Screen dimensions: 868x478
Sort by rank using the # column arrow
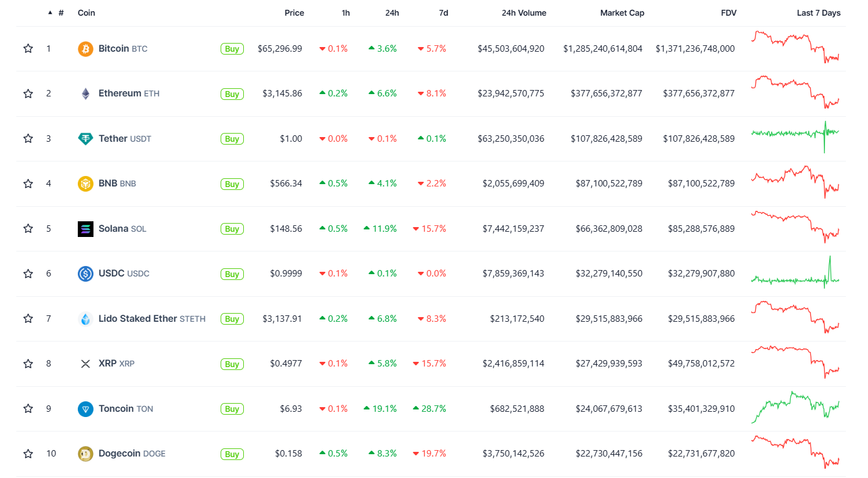coord(51,13)
